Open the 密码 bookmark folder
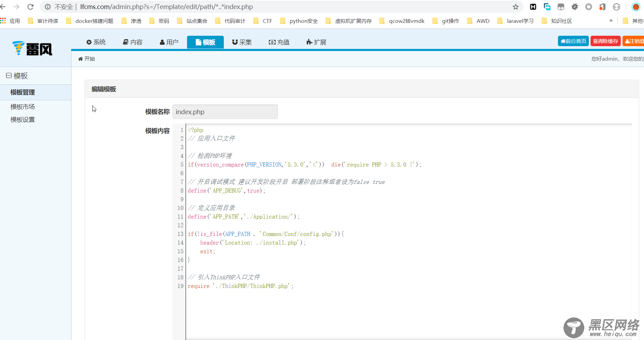The width and height of the screenshot is (644, 340). click(x=159, y=21)
